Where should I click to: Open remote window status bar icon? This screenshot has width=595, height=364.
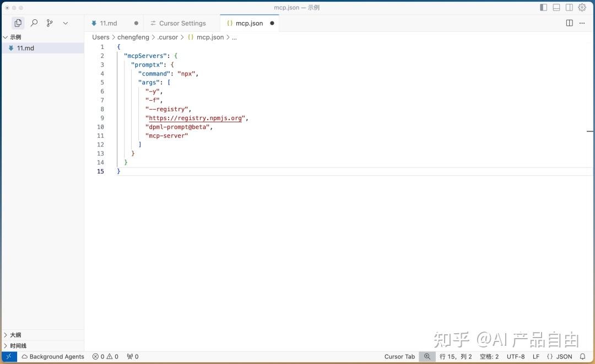pos(9,356)
